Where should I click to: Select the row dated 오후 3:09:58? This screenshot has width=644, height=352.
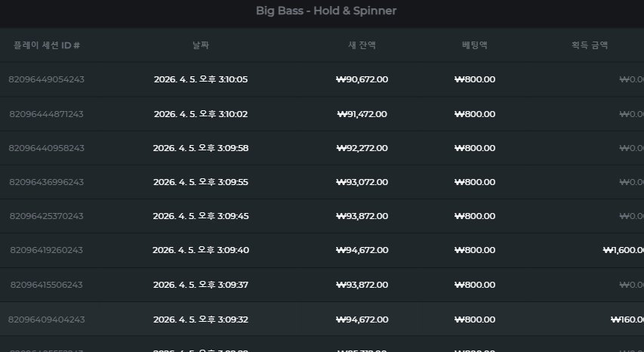322,148
